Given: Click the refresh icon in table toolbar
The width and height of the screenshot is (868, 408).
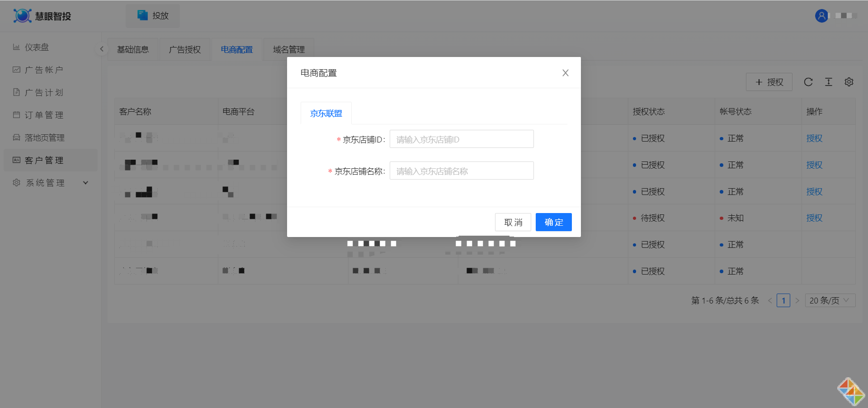Looking at the screenshot, I should (808, 82).
